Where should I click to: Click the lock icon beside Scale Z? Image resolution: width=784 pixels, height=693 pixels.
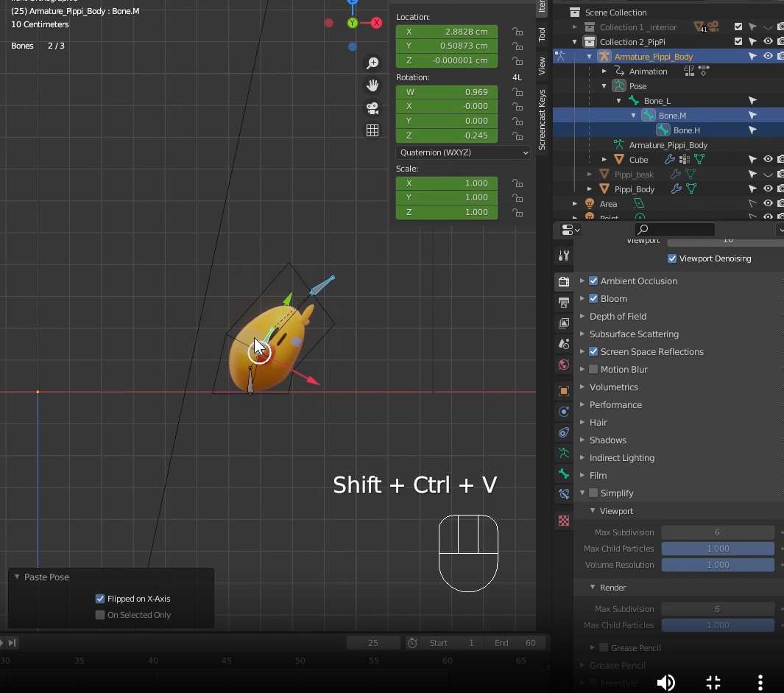(x=518, y=212)
